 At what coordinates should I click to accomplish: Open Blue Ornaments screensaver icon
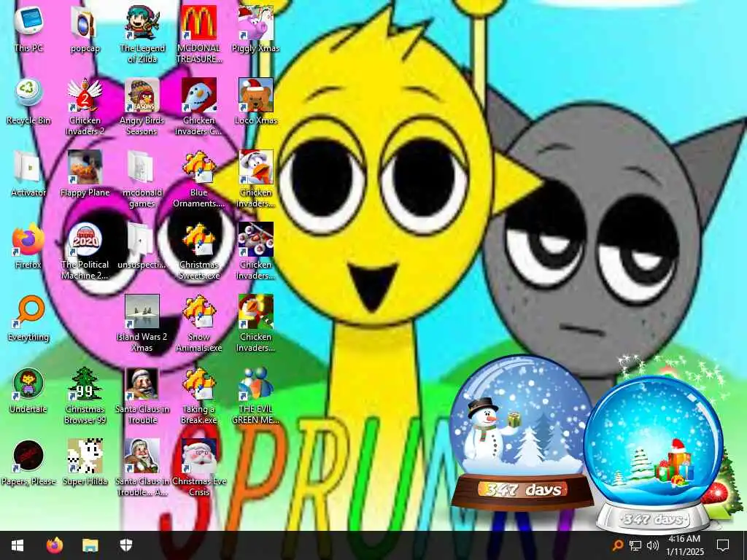point(198,178)
